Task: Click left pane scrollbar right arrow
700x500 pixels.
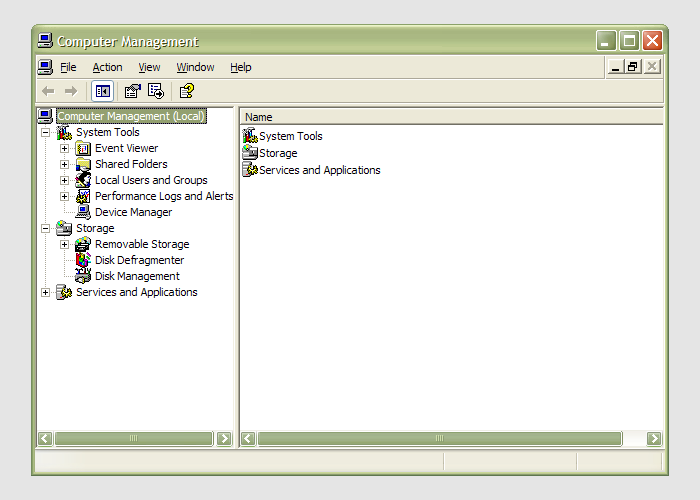Action: click(225, 438)
